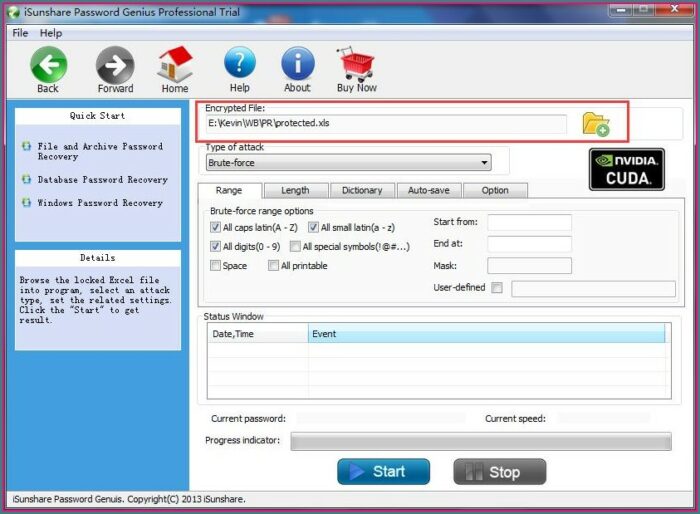
Task: Switch to the Range tab
Action: click(x=229, y=190)
